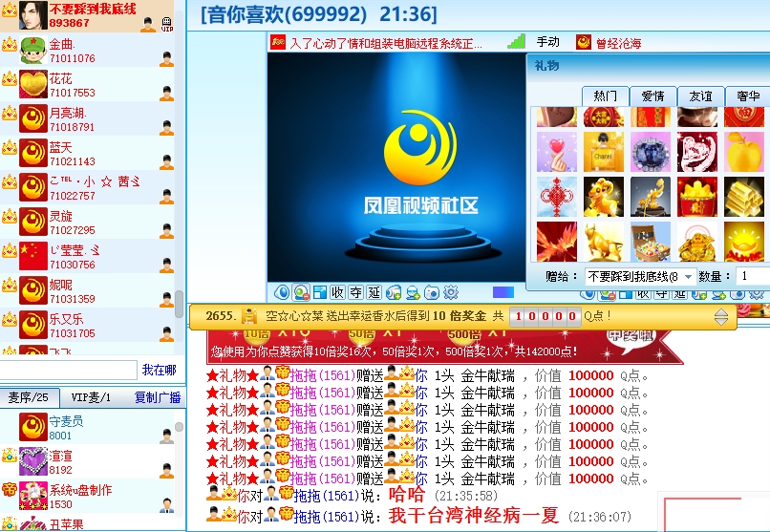Viewport: 770px width, 532px height.
Task: Select the golden ram gift
Action: (x=604, y=197)
